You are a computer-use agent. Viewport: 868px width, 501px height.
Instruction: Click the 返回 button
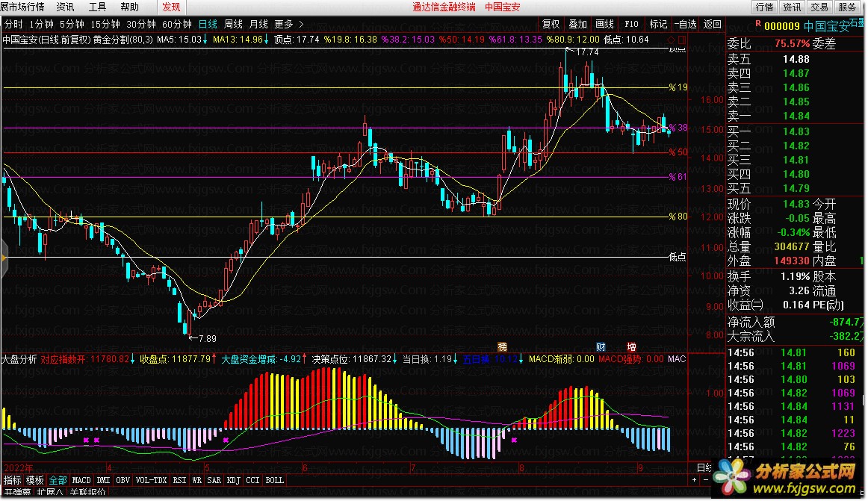(x=713, y=24)
